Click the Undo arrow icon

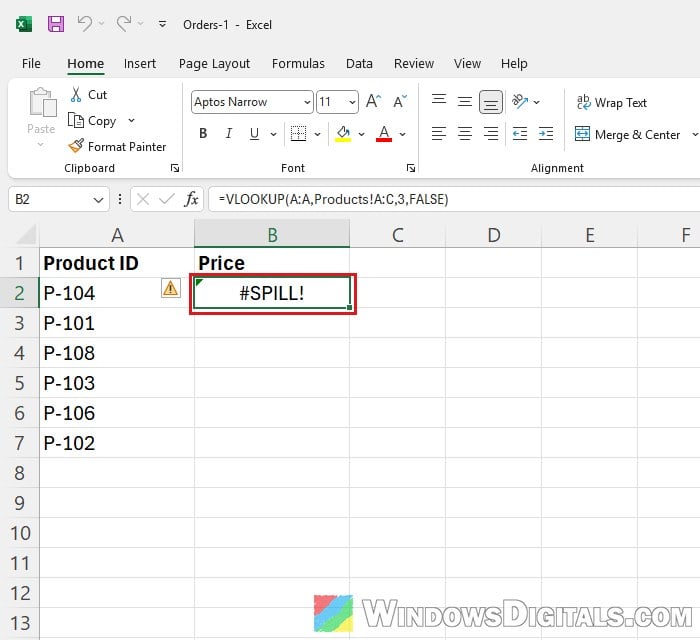click(x=84, y=23)
